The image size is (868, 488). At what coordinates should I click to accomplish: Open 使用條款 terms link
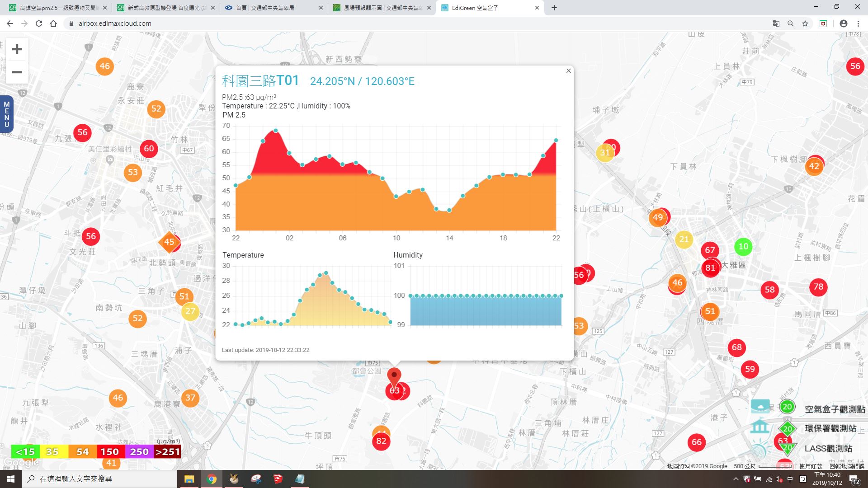811,466
